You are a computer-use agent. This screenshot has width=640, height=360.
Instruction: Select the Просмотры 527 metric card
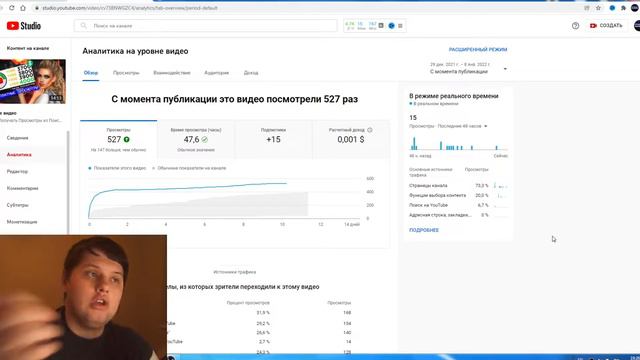click(x=118, y=139)
